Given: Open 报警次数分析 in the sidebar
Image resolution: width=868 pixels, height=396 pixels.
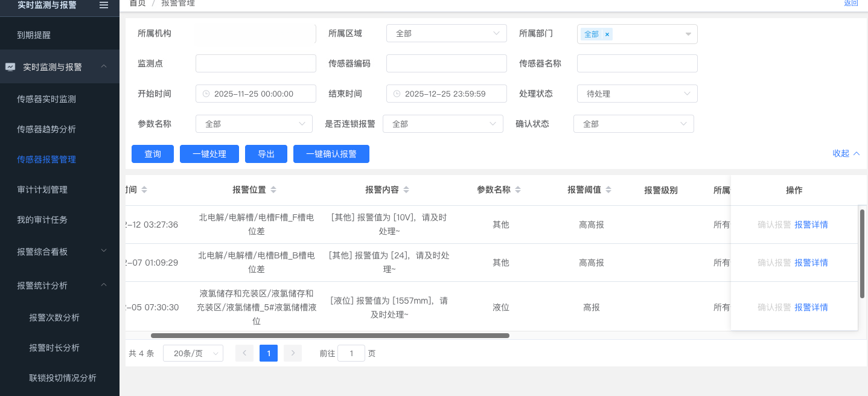Looking at the screenshot, I should pos(54,318).
